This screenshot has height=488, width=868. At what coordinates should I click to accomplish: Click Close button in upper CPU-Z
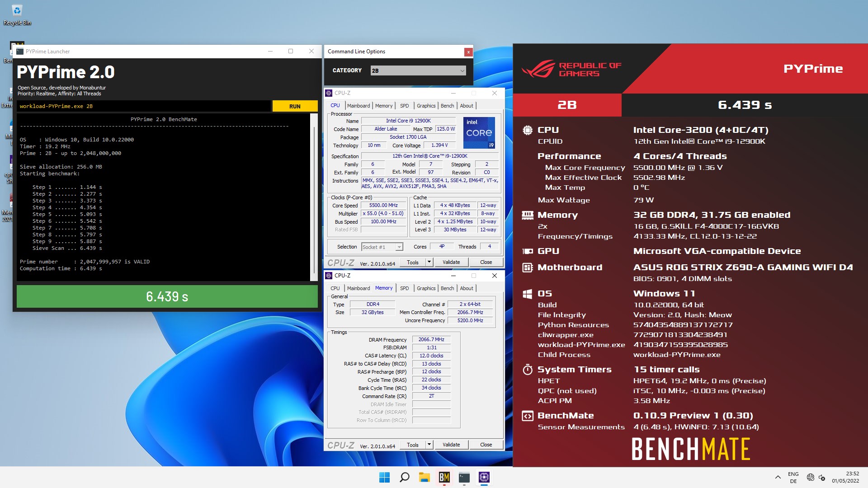pos(486,262)
